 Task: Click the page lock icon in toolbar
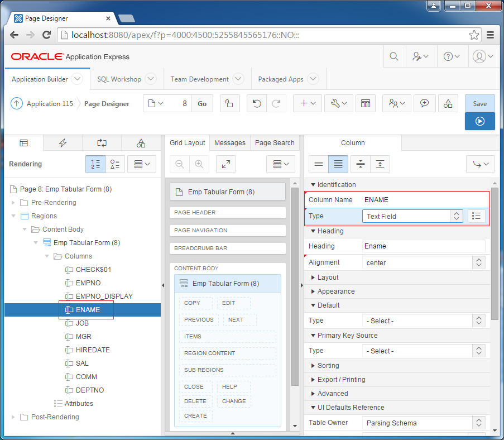[x=229, y=103]
